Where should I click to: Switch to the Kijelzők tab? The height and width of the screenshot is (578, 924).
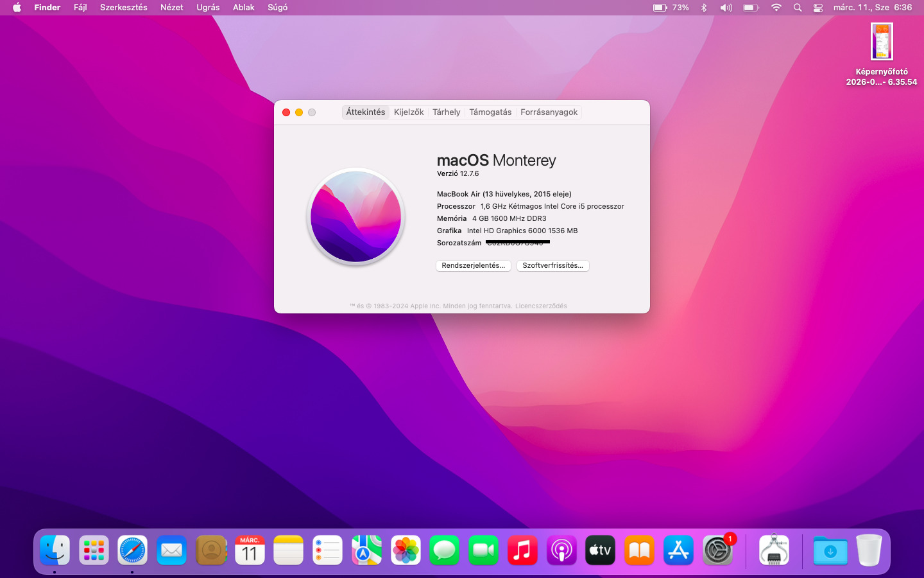tap(409, 112)
